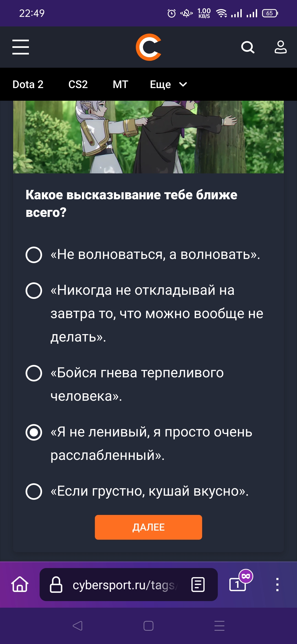
Task: Tap the cybersport.ru address bar
Action: tap(124, 585)
